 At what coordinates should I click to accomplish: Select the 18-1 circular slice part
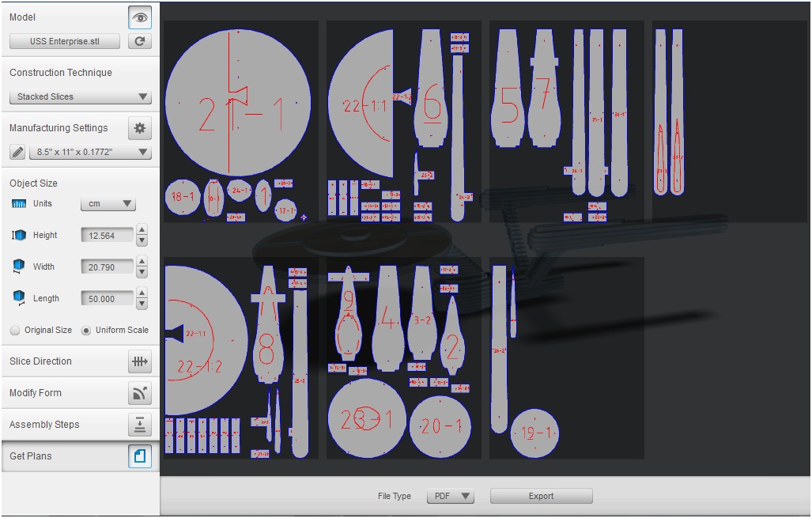coord(183,197)
